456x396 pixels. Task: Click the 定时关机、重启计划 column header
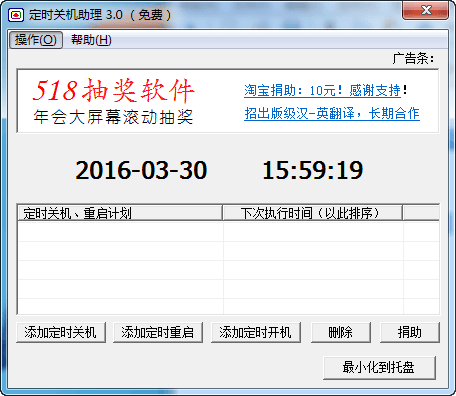[120, 213]
